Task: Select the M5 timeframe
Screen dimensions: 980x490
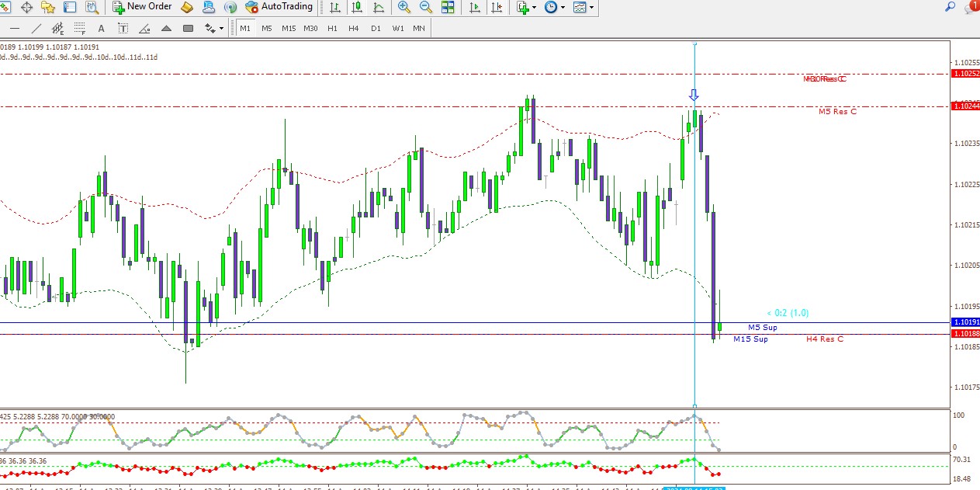Action: [267, 28]
